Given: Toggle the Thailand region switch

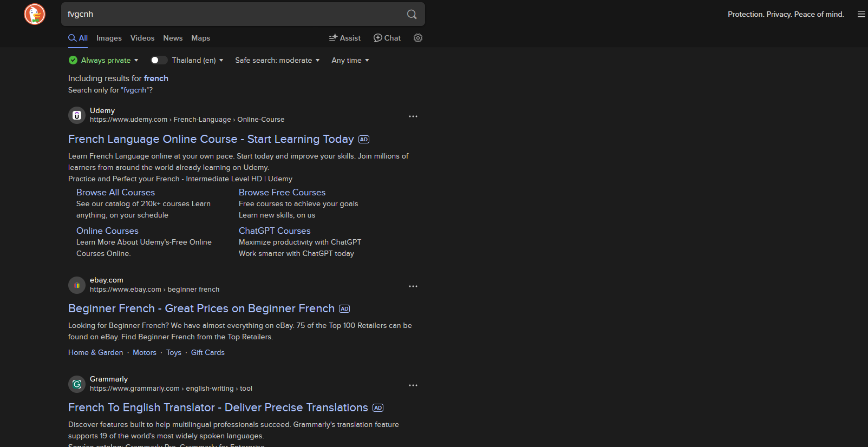Looking at the screenshot, I should tap(159, 60).
